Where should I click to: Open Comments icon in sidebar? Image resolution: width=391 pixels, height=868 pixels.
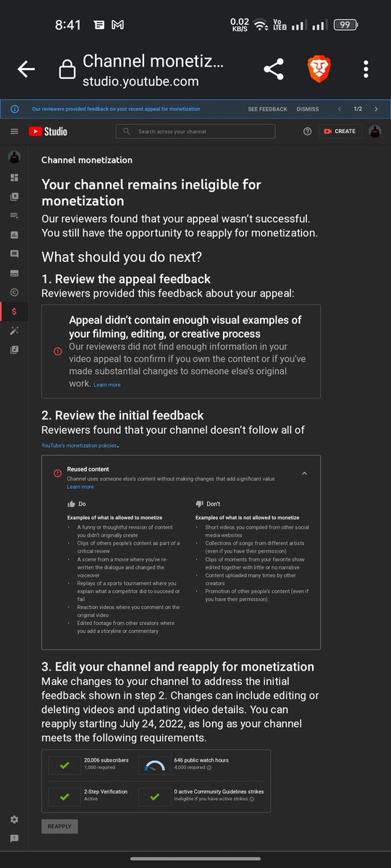14,254
